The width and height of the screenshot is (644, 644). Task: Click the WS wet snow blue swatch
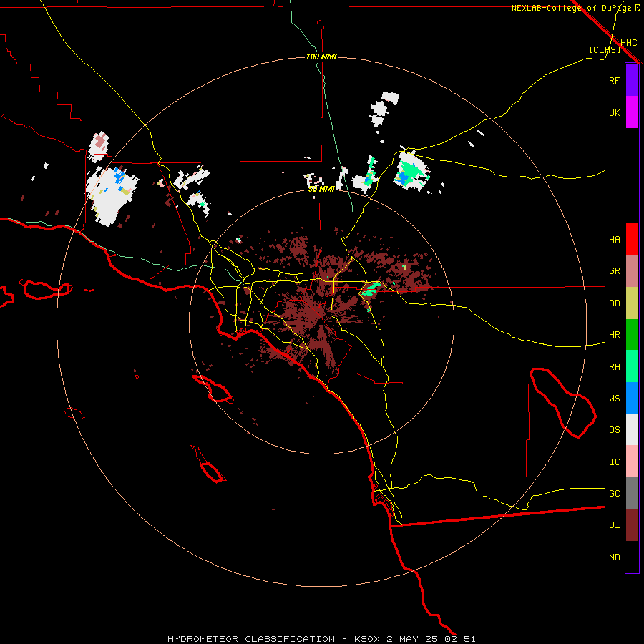[632, 398]
